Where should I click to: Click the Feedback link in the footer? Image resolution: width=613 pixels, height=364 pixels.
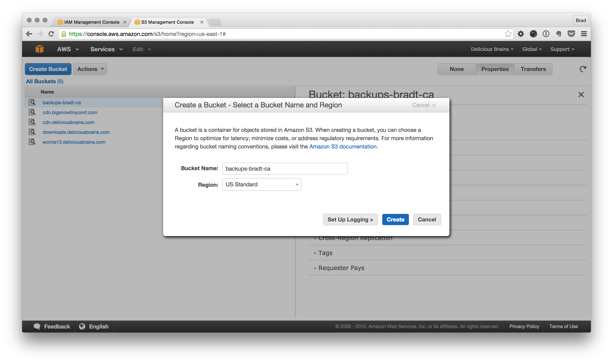(x=57, y=326)
